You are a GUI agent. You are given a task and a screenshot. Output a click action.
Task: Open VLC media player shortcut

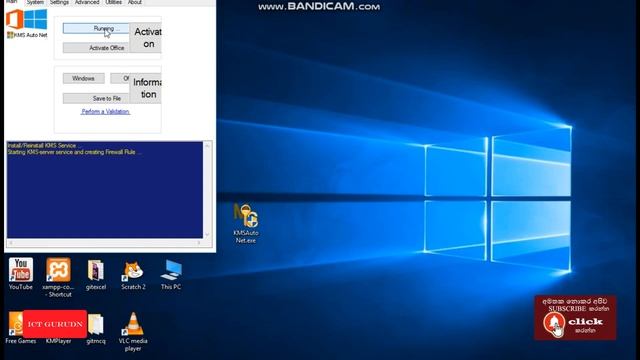(133, 331)
